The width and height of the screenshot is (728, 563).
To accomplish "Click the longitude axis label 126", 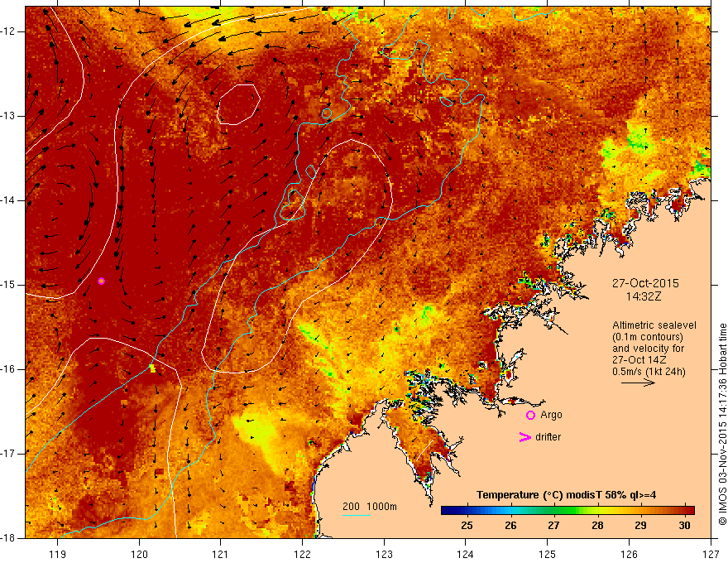I will (x=629, y=554).
